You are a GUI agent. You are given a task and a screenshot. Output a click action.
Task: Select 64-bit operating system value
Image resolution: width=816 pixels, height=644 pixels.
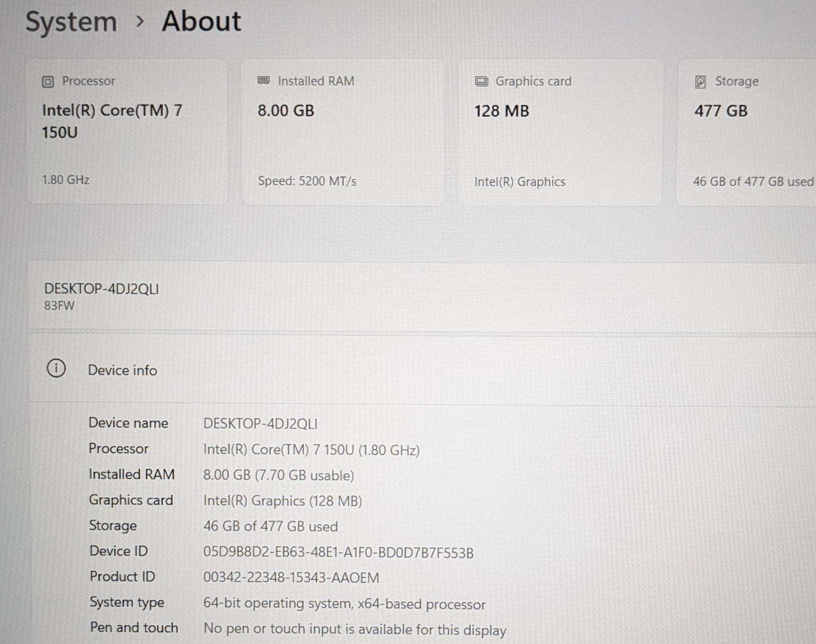(344, 603)
